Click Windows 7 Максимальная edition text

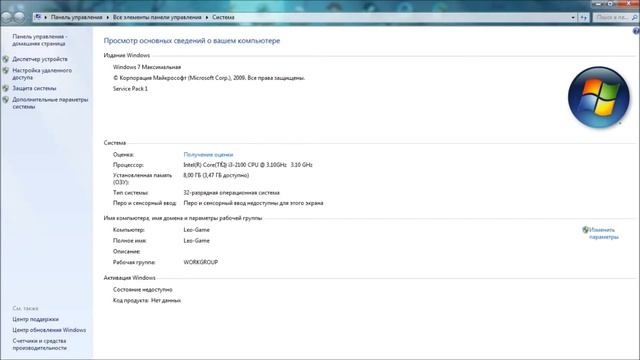pos(147,67)
